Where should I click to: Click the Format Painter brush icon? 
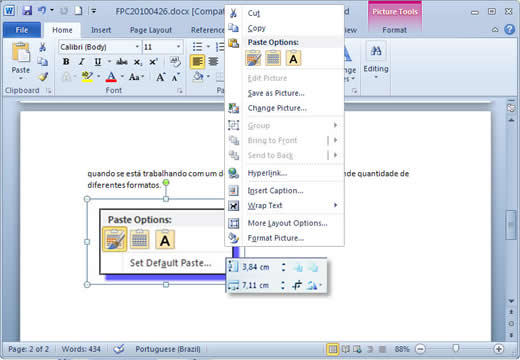(x=43, y=77)
